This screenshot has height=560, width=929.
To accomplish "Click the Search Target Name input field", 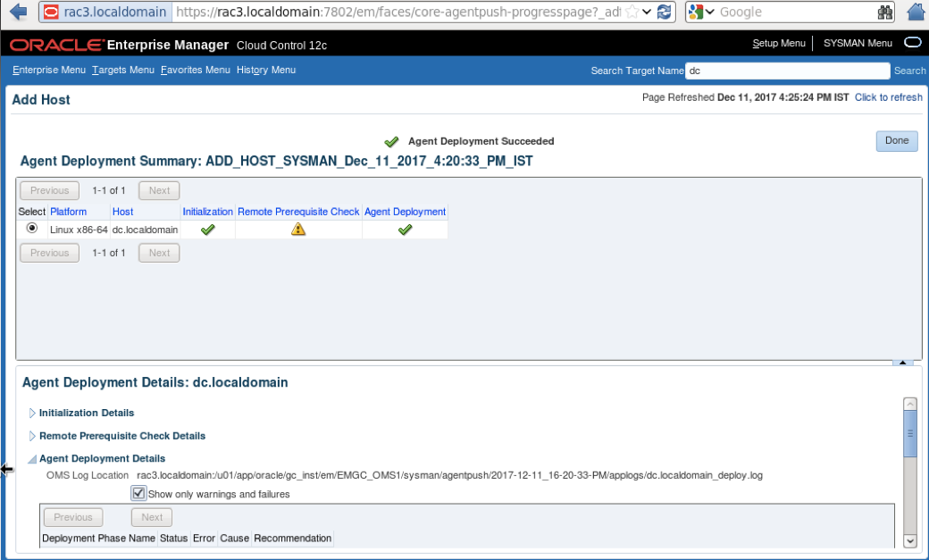I will click(x=787, y=70).
